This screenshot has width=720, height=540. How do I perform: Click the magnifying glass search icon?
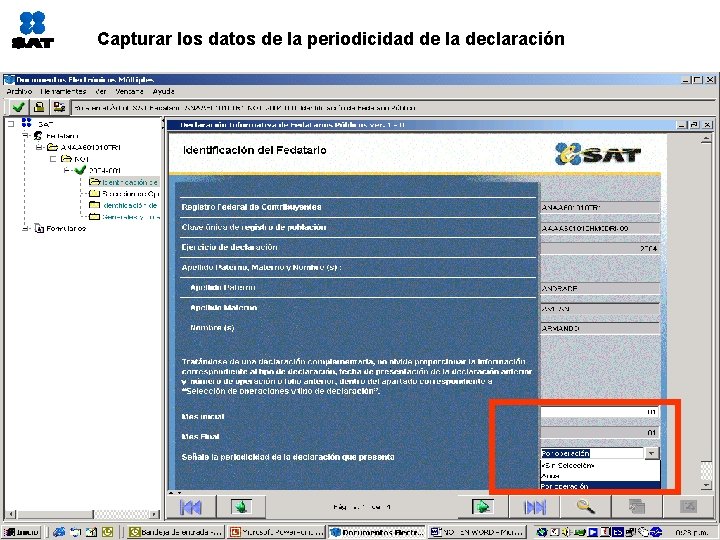[585, 507]
